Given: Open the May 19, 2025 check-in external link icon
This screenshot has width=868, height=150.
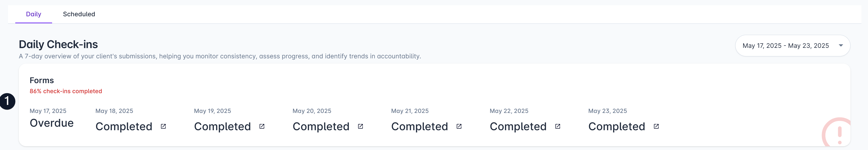Looking at the screenshot, I should pyautogui.click(x=262, y=126).
